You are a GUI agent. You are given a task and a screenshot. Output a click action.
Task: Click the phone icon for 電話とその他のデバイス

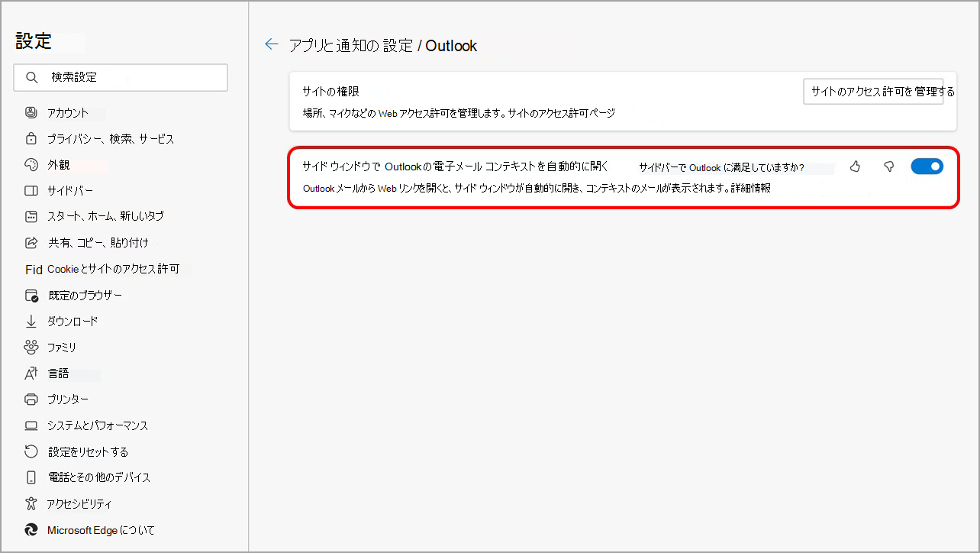(x=31, y=477)
